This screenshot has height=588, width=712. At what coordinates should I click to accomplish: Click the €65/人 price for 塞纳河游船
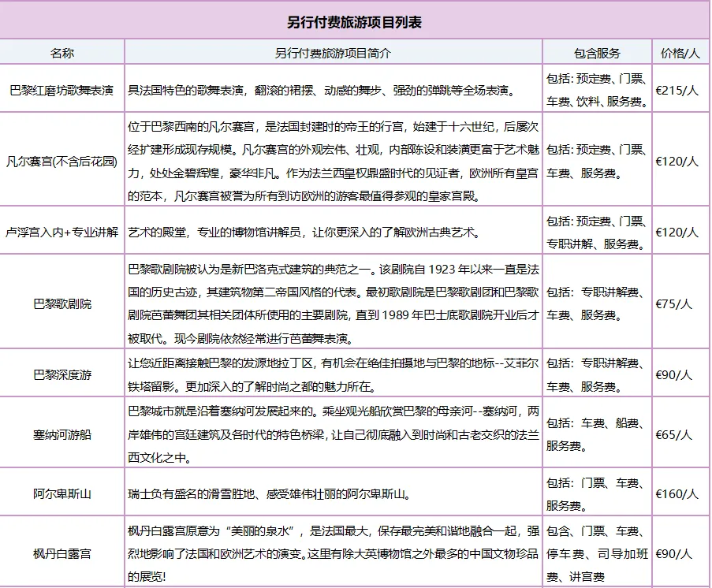click(674, 434)
